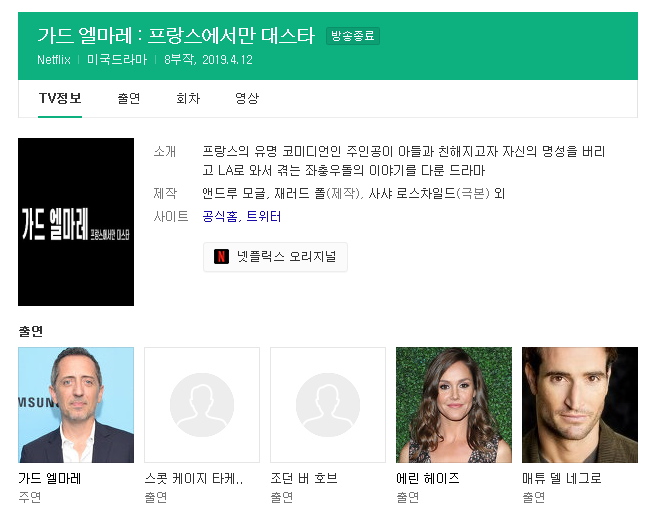
Task: Click the 주연 role label under 가드 엘마레
Action: tap(29, 497)
